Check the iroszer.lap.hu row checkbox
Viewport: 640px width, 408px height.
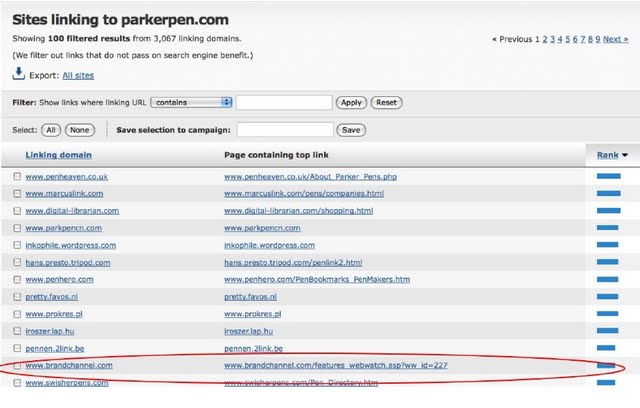[17, 331]
